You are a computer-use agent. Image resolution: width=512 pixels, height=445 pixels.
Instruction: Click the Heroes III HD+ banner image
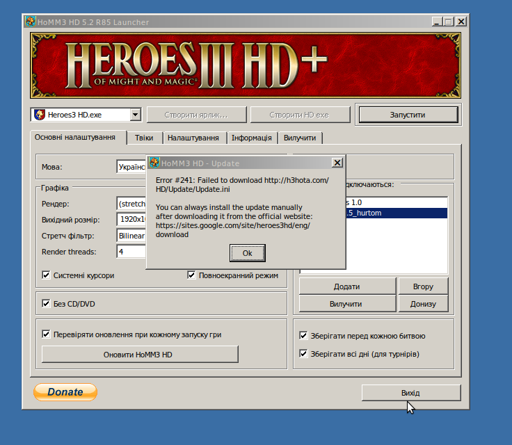tap(246, 65)
